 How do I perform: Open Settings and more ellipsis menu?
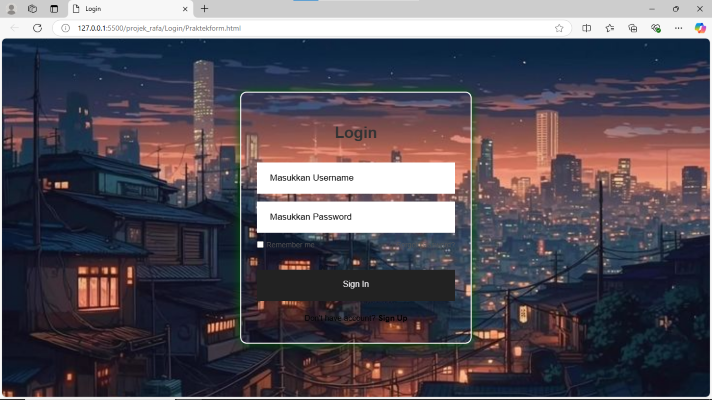(x=678, y=28)
